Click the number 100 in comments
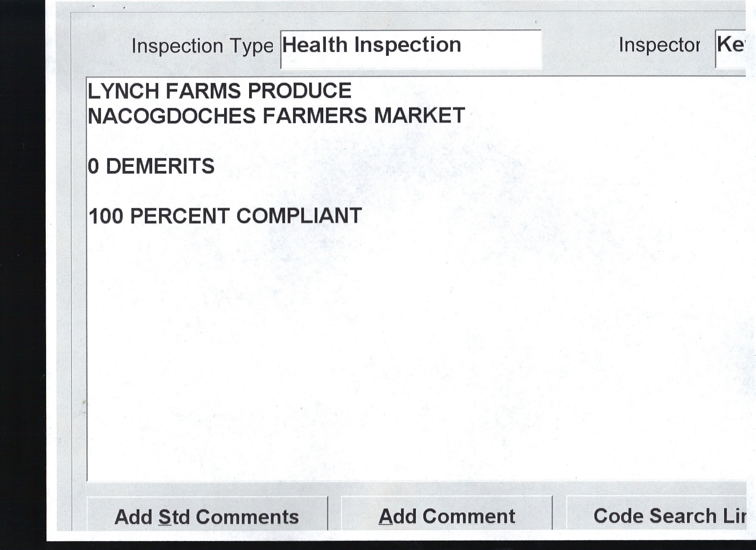The image size is (756, 550). pos(106,216)
